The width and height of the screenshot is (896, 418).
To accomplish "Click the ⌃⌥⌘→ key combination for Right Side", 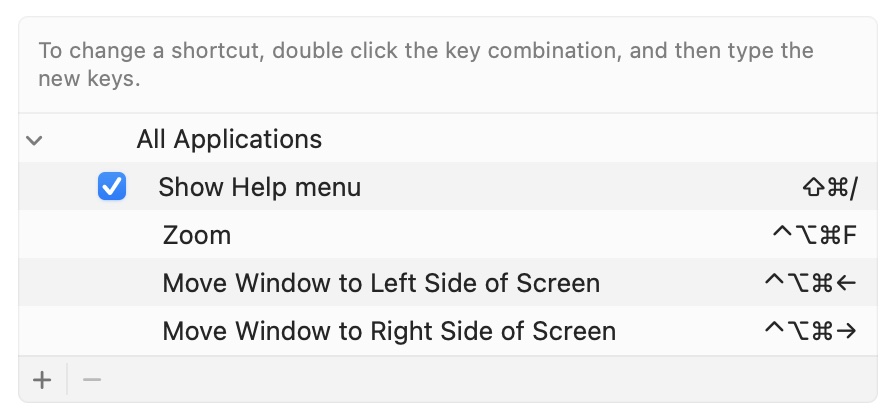I will pyautogui.click(x=810, y=331).
